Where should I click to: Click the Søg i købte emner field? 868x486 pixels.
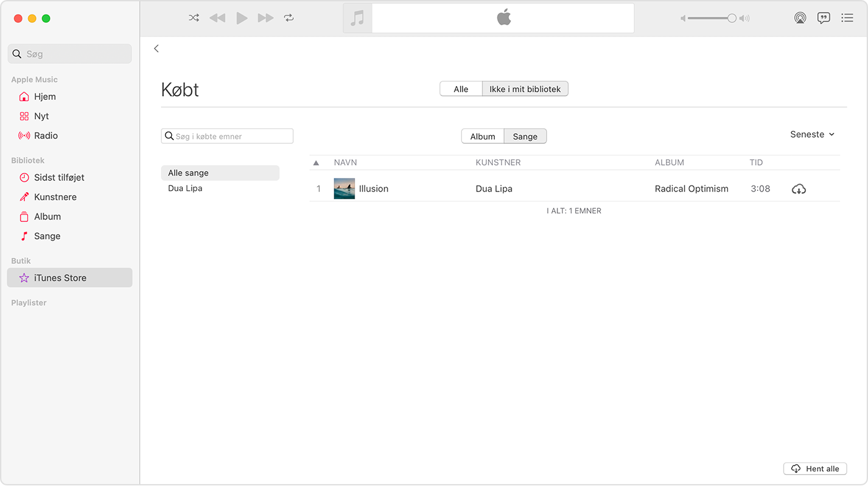[227, 136]
